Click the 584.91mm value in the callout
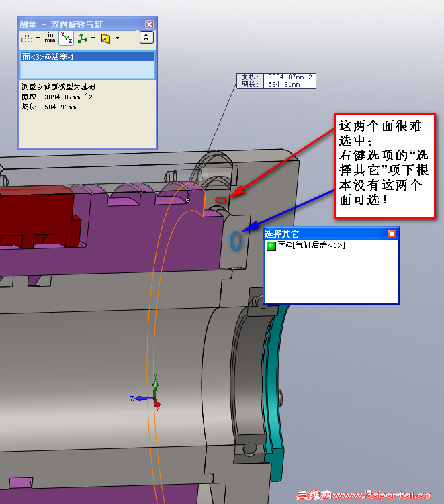The image size is (444, 504). (290, 85)
